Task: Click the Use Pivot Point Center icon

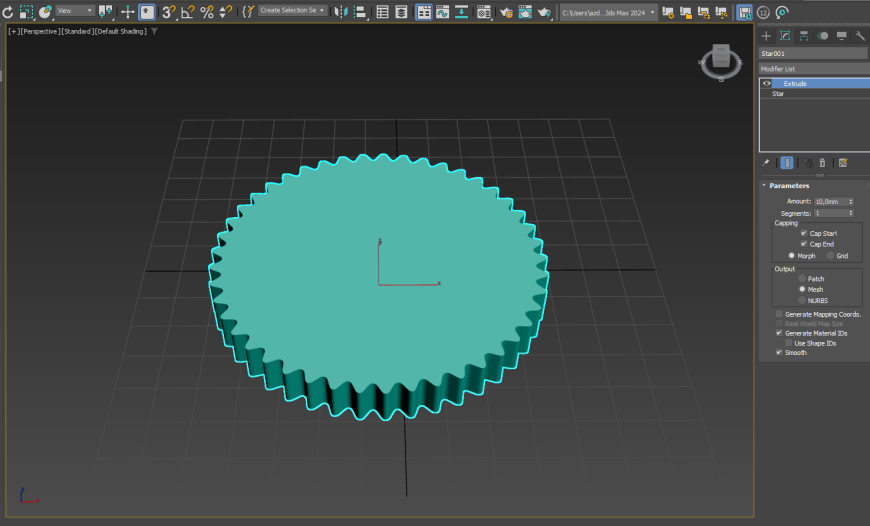Action: coord(105,12)
